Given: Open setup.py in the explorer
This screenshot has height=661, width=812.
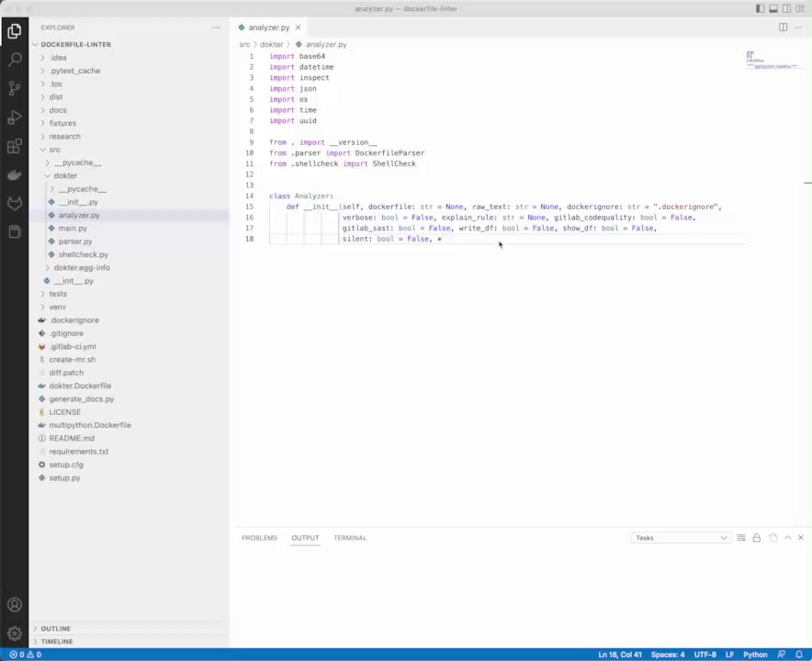Looking at the screenshot, I should click(x=64, y=477).
